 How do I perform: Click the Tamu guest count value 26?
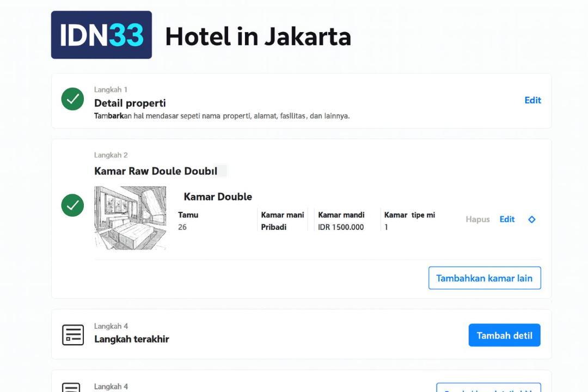click(x=182, y=228)
